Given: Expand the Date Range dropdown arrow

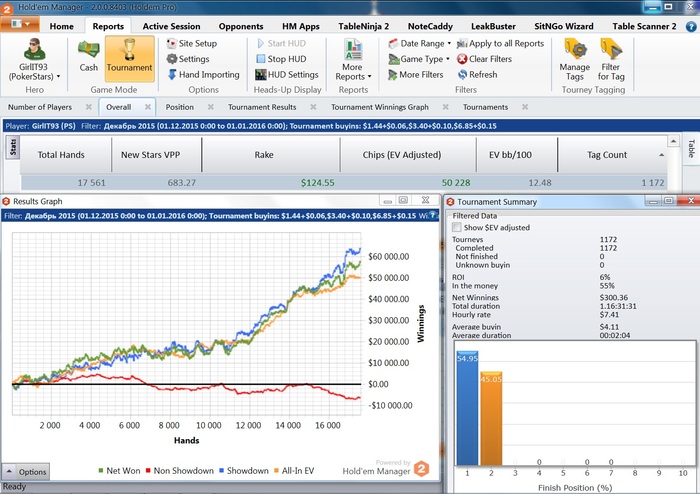Looking at the screenshot, I should point(449,43).
